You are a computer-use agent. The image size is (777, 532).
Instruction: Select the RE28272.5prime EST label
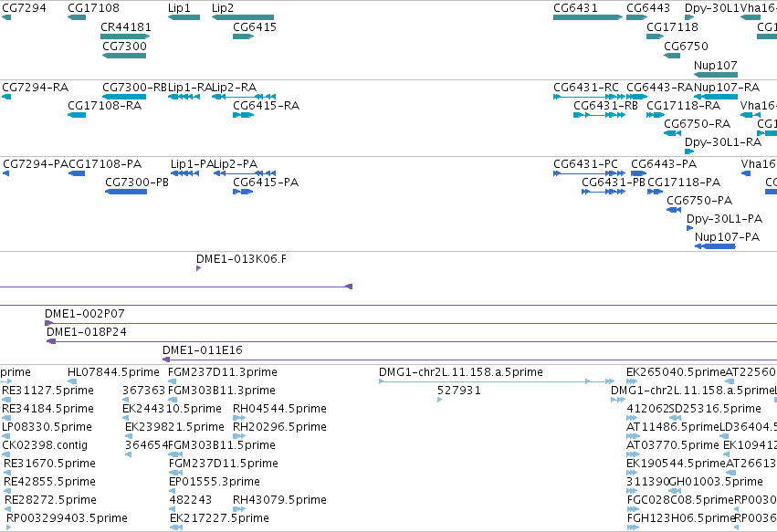click(x=50, y=500)
